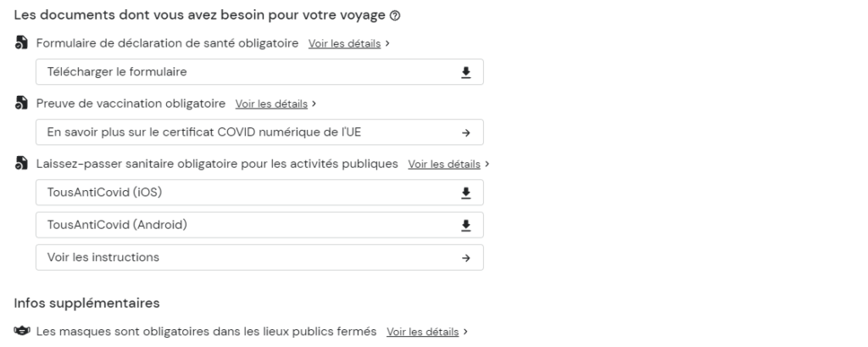This screenshot has height=347, width=868.
Task: Expand the chevron after the mask details link
Action: click(x=465, y=332)
